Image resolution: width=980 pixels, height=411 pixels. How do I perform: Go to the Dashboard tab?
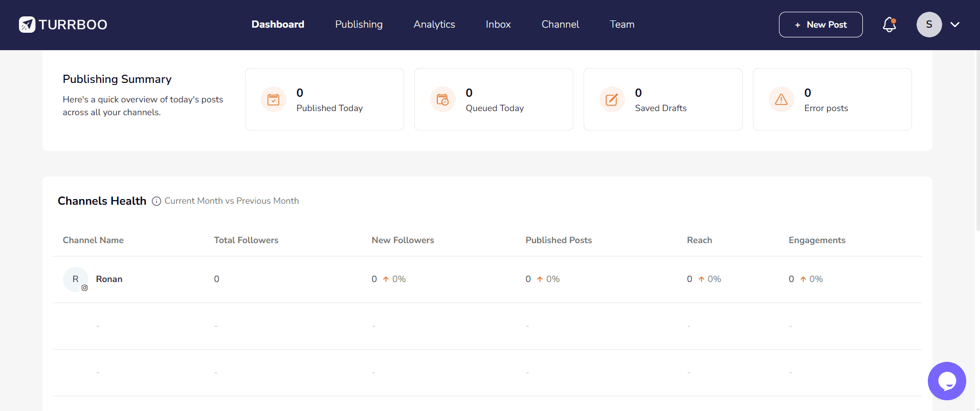tap(278, 25)
